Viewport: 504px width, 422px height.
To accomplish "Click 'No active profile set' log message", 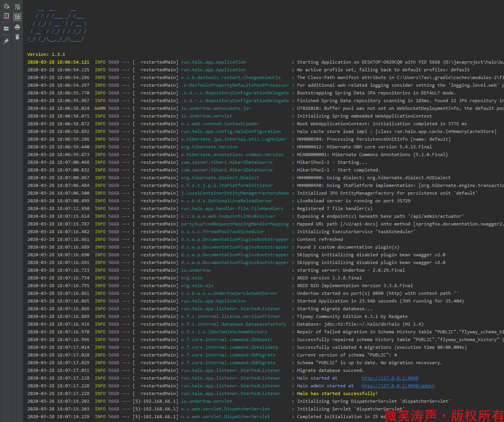I will [383, 70].
